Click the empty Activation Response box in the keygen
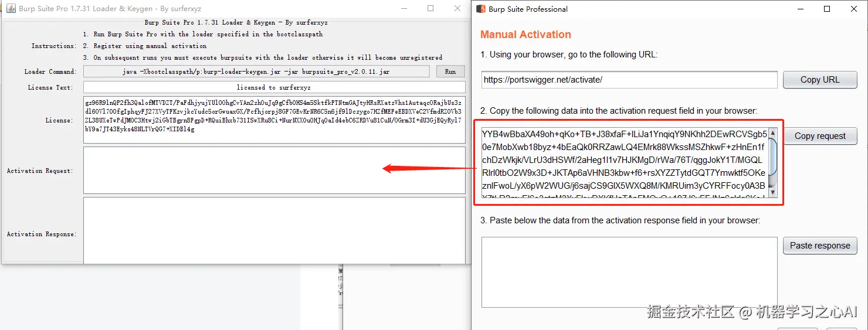868x330 pixels. pyautogui.click(x=274, y=230)
